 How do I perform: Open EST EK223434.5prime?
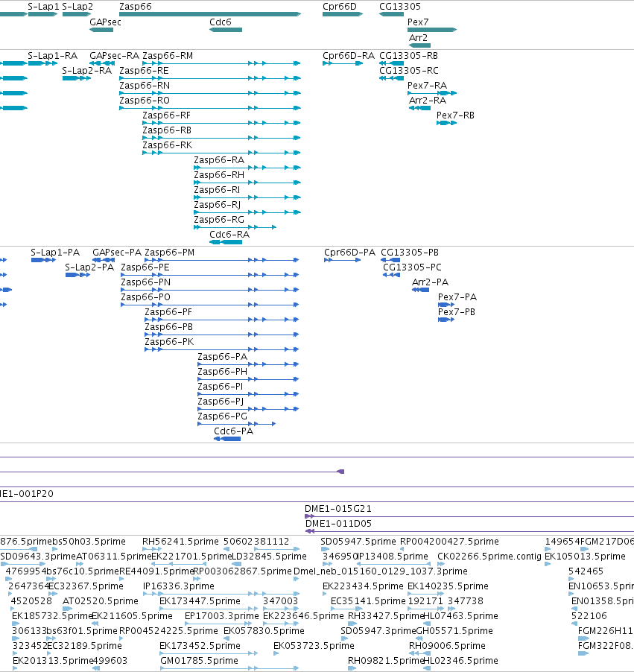click(x=363, y=586)
